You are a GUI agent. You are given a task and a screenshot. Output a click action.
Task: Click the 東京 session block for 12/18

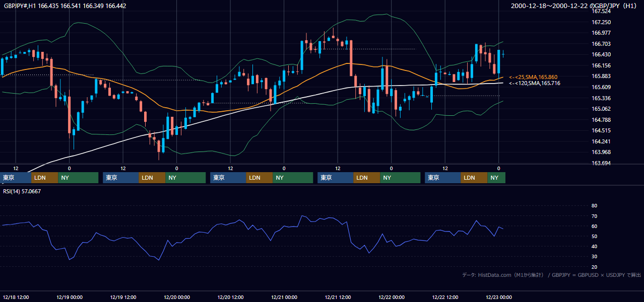(x=16, y=178)
